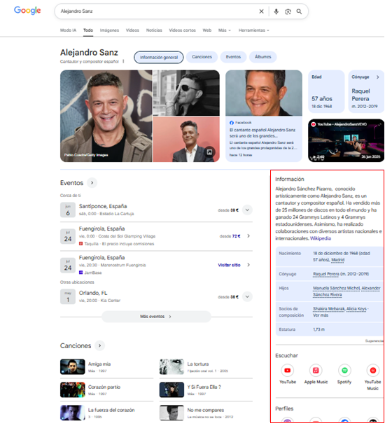385x423 pixels.
Task: Switch to the Imágenes tab
Action: pos(109,30)
